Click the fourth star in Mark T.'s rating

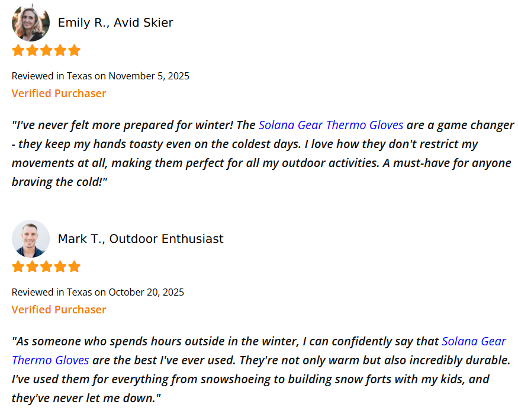pos(60,267)
